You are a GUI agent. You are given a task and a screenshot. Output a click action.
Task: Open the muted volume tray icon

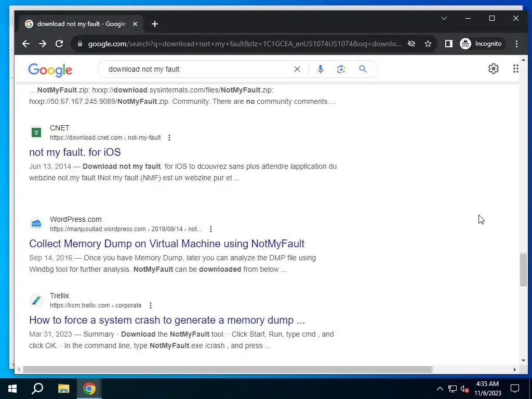pos(465,389)
